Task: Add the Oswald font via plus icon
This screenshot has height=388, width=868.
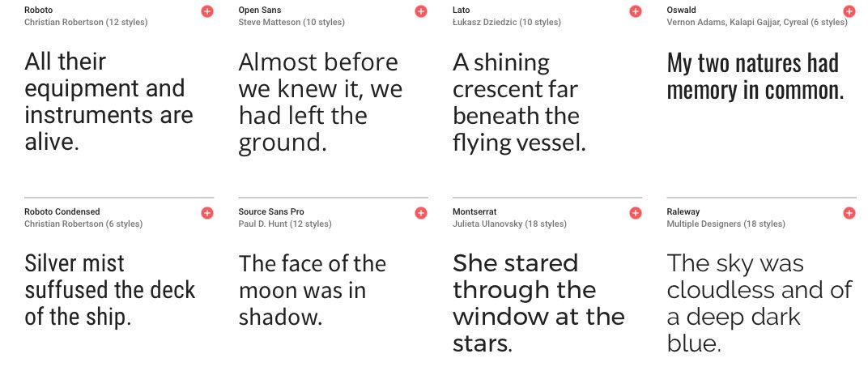Action: (849, 11)
